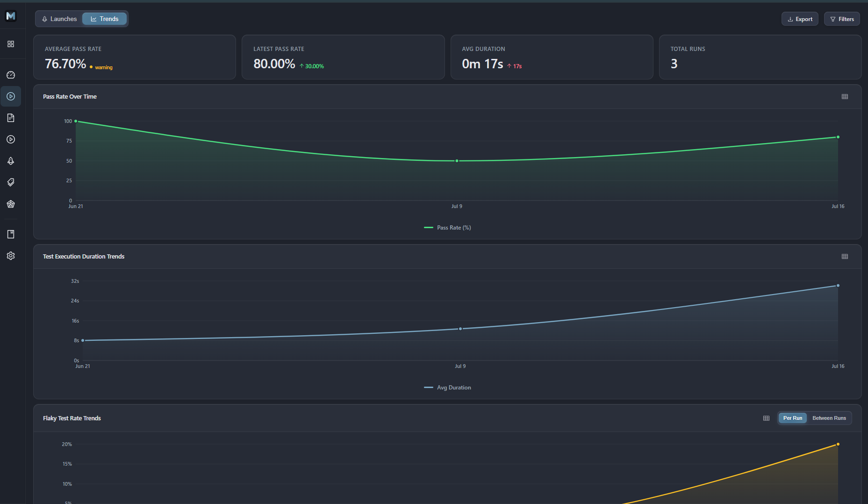868x504 pixels.
Task: Show table view for Pass Rate Over Time
Action: [845, 97]
